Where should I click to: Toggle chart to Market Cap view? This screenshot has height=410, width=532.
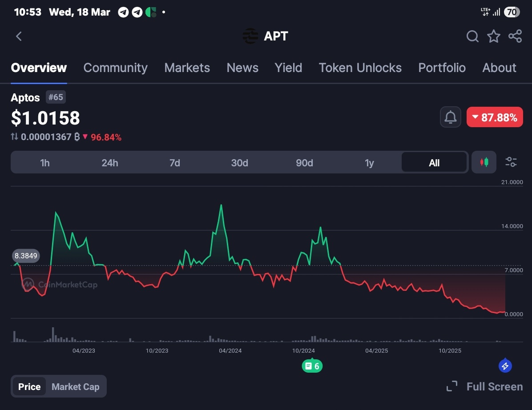coord(75,386)
